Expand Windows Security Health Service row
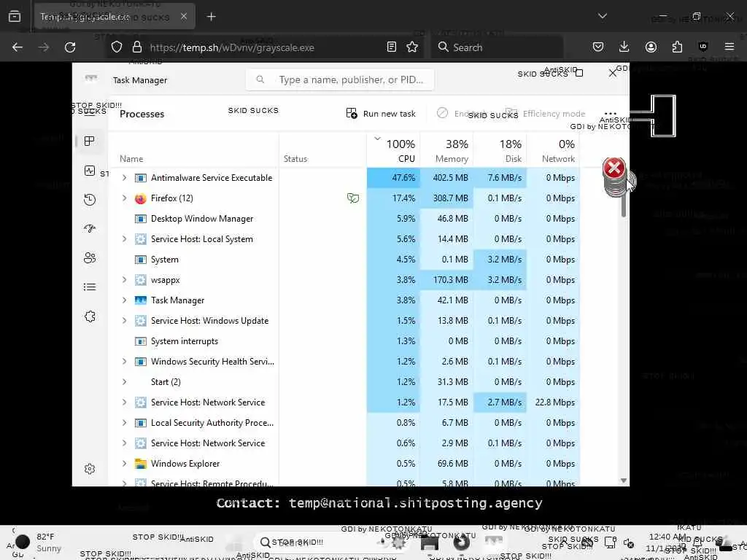Image resolution: width=747 pixels, height=560 pixels. coord(124,362)
